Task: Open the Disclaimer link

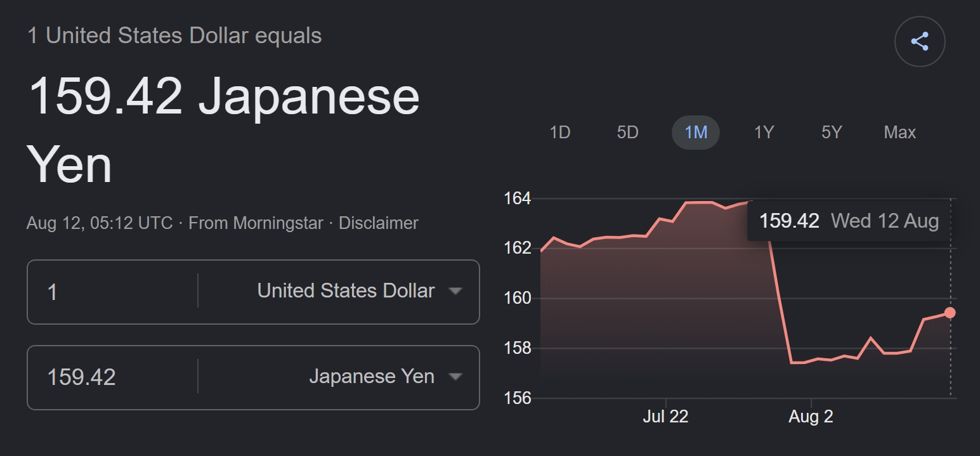Action: 379,223
